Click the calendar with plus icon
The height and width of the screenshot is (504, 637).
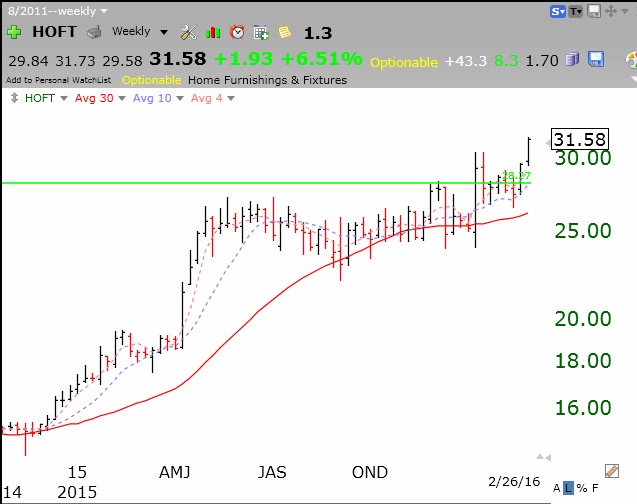(x=261, y=32)
